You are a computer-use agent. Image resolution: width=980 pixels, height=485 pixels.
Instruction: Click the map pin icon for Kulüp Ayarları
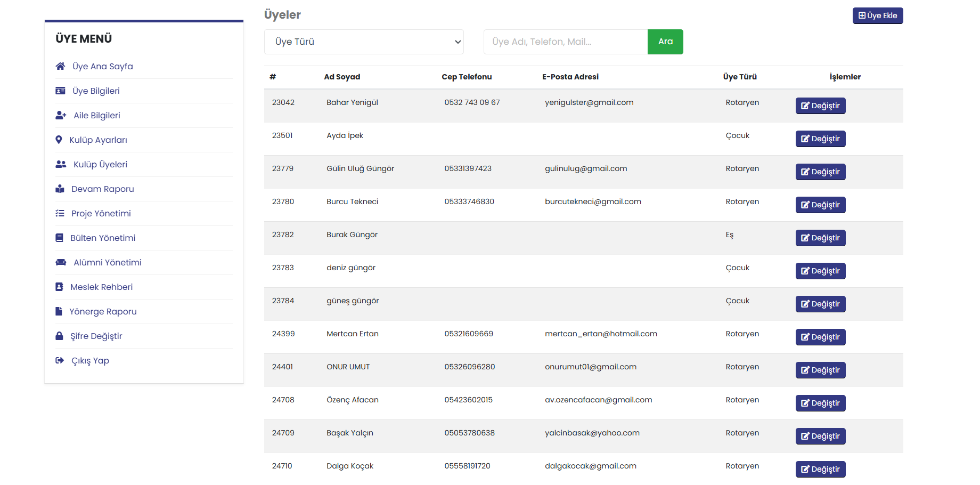59,140
